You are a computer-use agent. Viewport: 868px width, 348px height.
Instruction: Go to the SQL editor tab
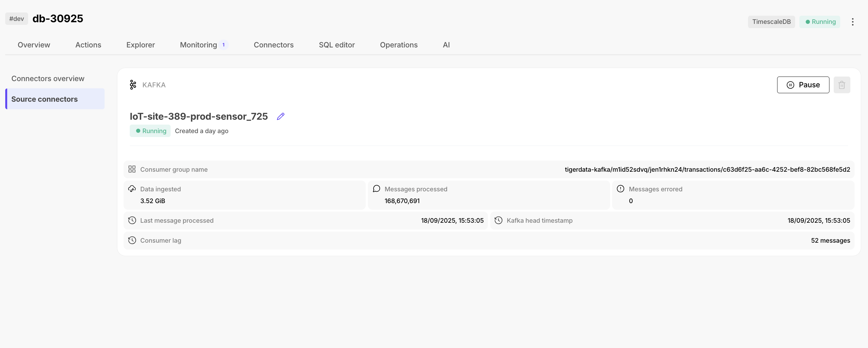point(336,45)
